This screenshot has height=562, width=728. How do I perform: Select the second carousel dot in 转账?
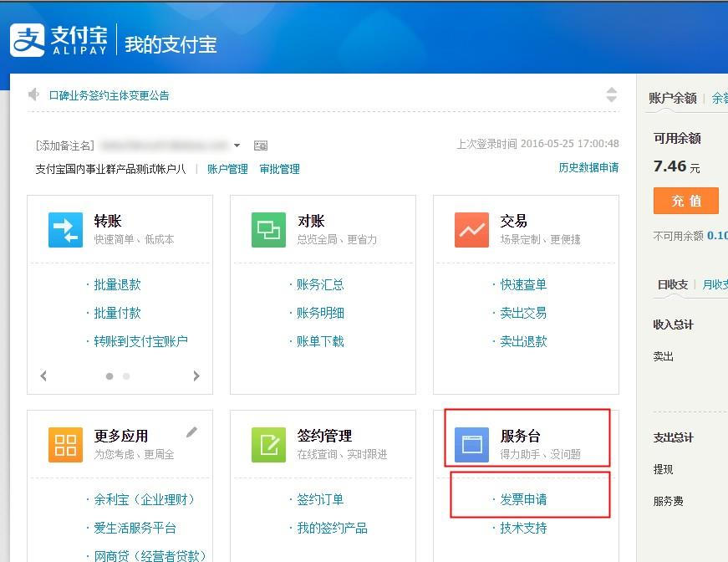126,376
